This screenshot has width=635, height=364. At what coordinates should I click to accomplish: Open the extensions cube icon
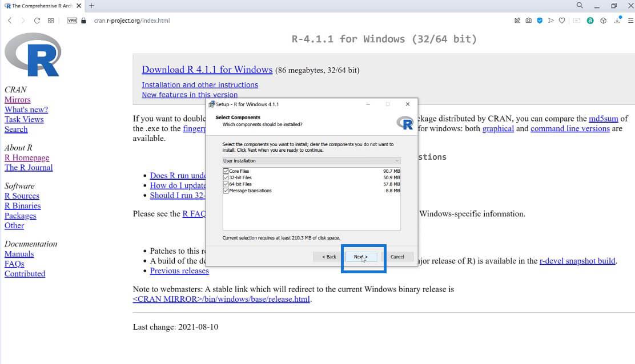click(x=604, y=20)
